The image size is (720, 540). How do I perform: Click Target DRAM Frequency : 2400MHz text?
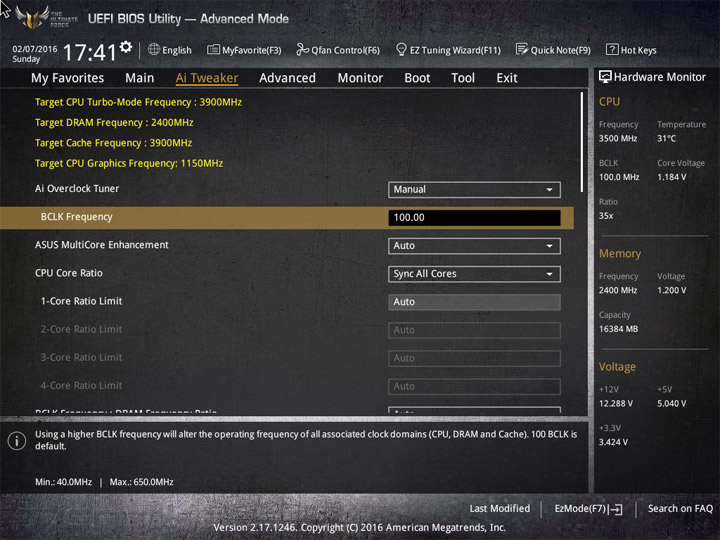click(114, 123)
